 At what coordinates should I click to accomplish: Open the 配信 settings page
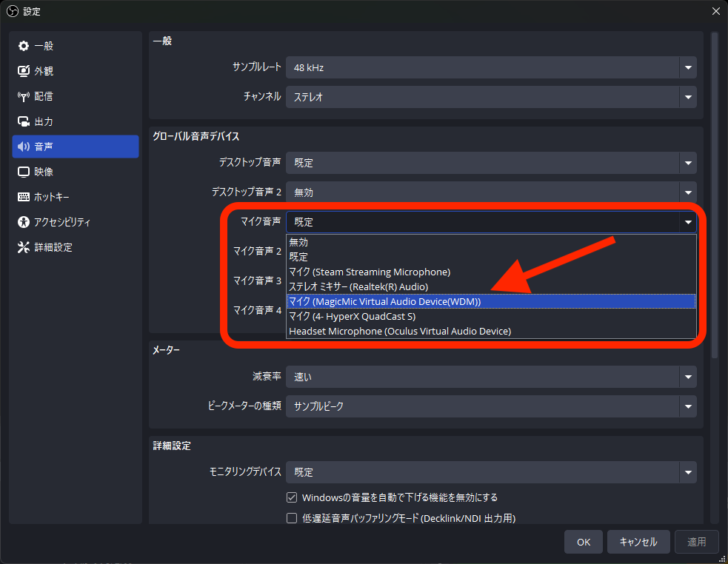76,96
